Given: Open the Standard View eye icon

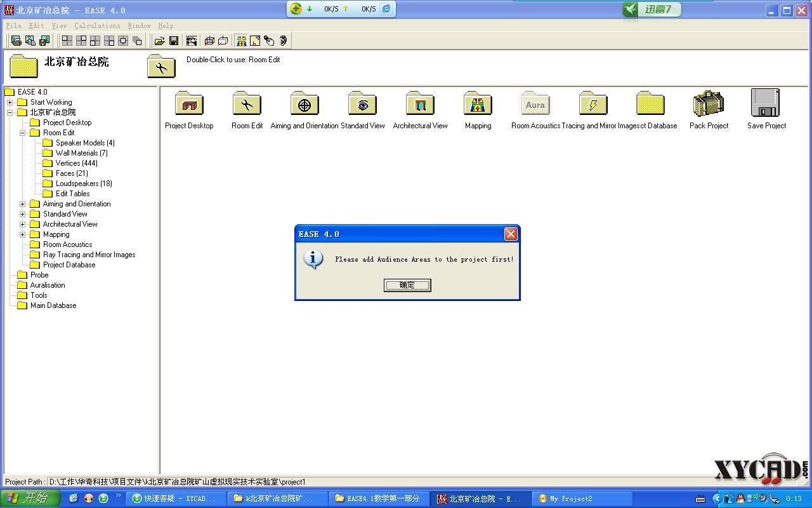Looking at the screenshot, I should [x=362, y=104].
